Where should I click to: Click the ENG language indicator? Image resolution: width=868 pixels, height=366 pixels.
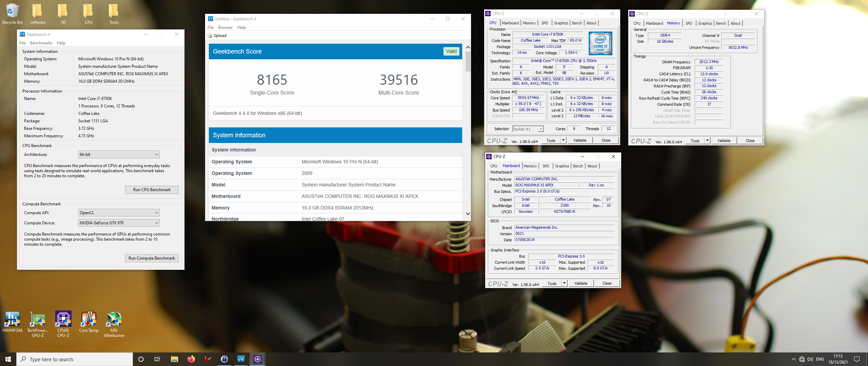point(820,359)
